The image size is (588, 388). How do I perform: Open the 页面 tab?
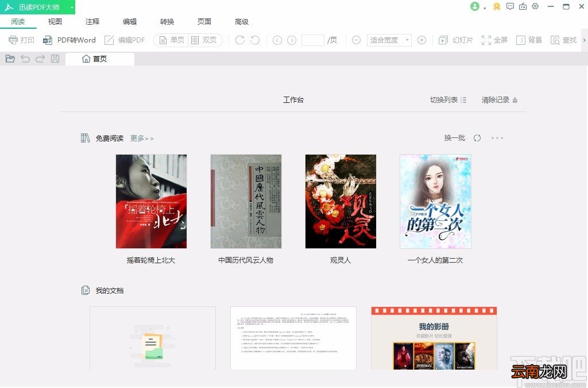(x=204, y=21)
